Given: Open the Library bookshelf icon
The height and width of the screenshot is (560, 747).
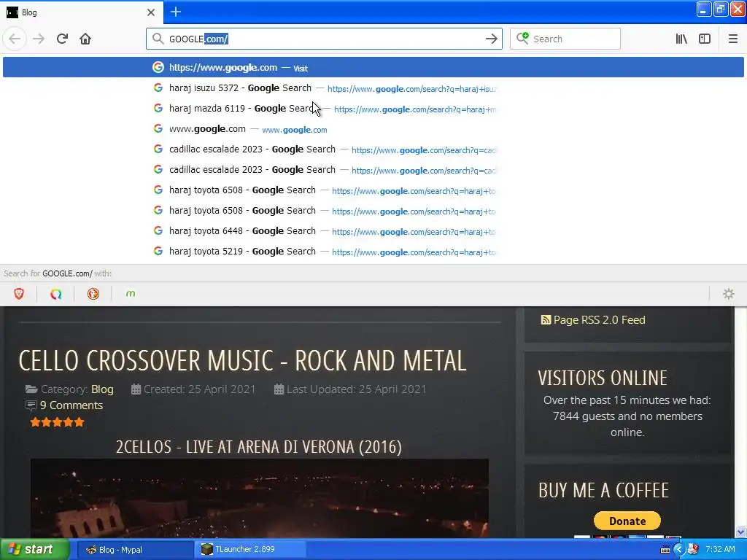Looking at the screenshot, I should click(x=681, y=39).
